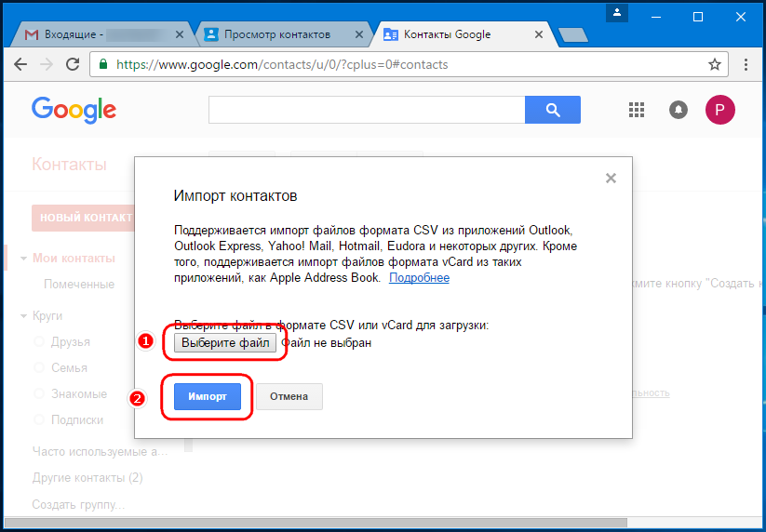Close the Import contacts dialog
The image size is (766, 532).
(611, 179)
